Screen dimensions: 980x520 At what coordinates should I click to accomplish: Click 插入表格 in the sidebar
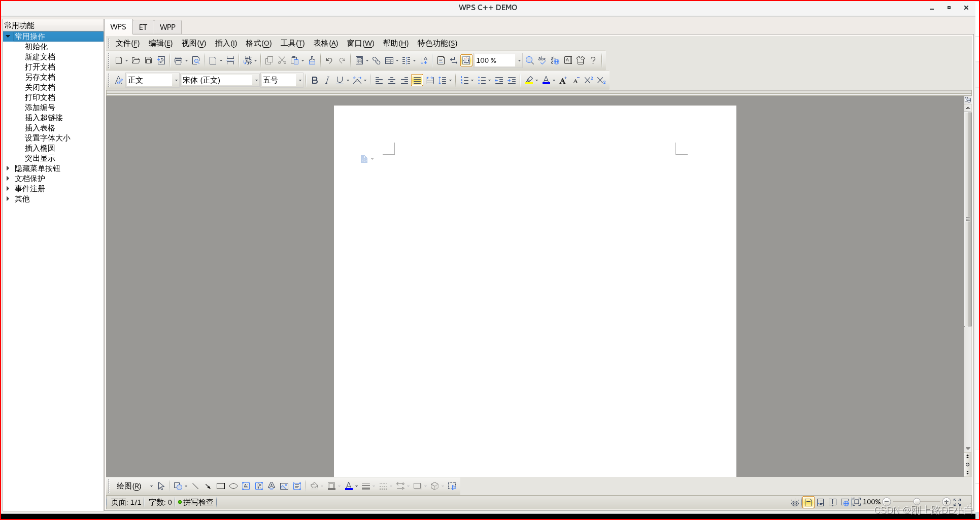40,128
